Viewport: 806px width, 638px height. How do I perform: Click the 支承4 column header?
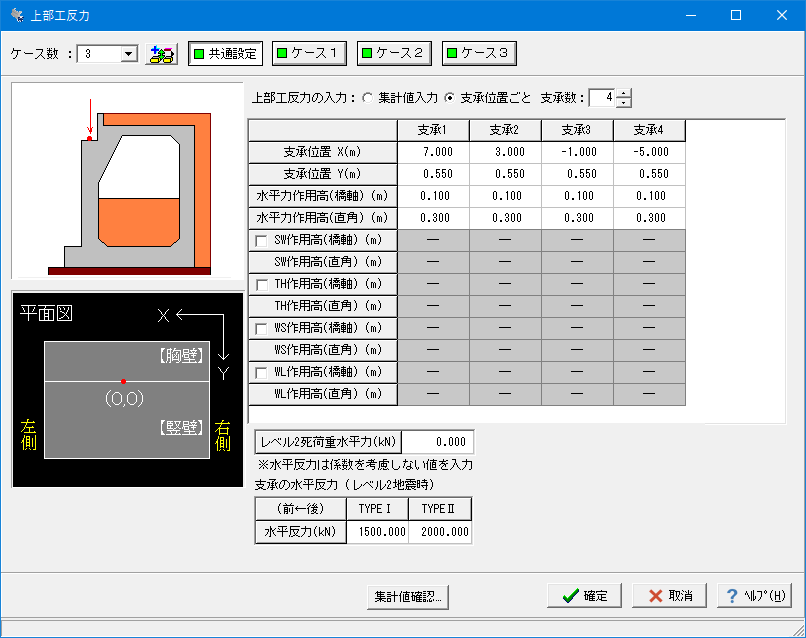(649, 131)
